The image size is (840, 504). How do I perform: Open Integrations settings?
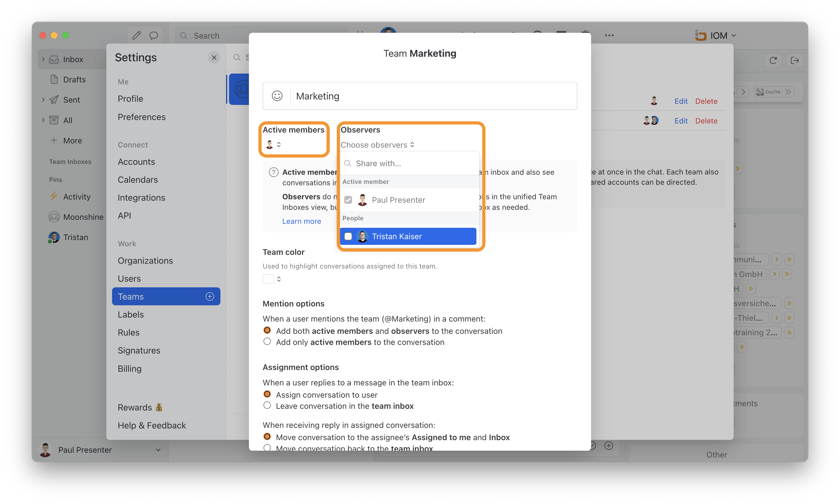(141, 198)
